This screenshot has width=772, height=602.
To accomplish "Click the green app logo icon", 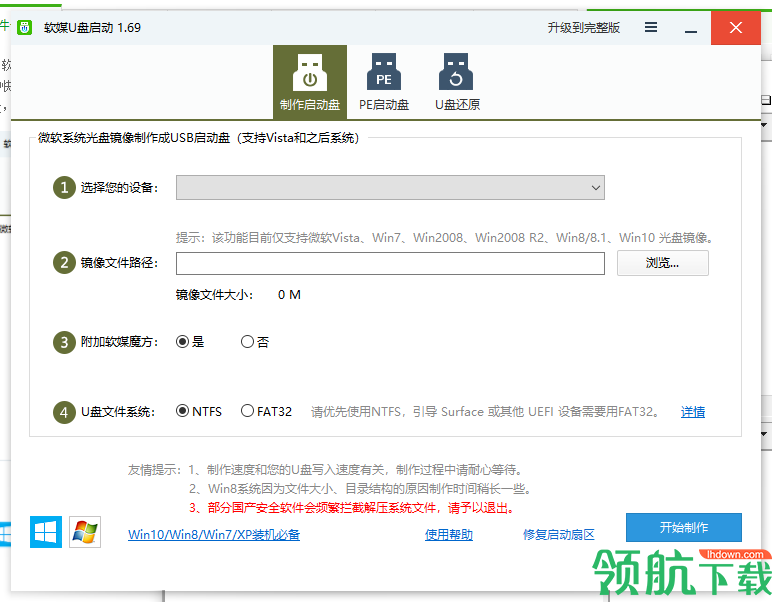I will pyautogui.click(x=25, y=28).
